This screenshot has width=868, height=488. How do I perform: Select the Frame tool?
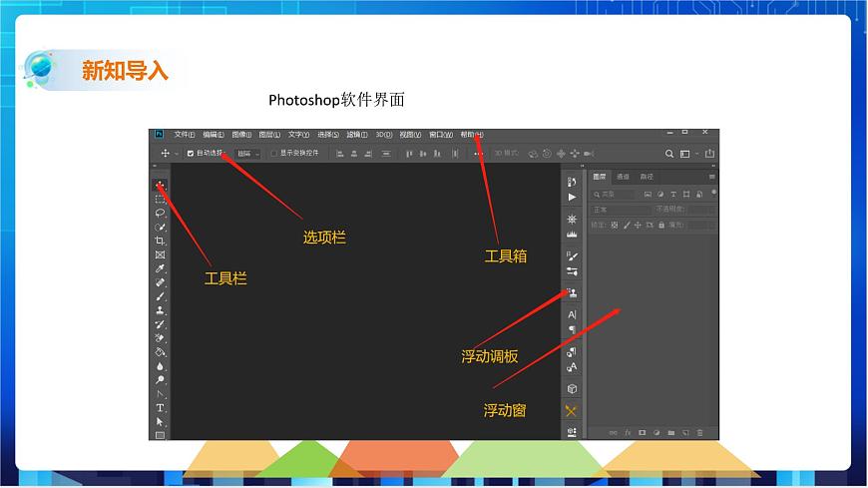[x=160, y=254]
